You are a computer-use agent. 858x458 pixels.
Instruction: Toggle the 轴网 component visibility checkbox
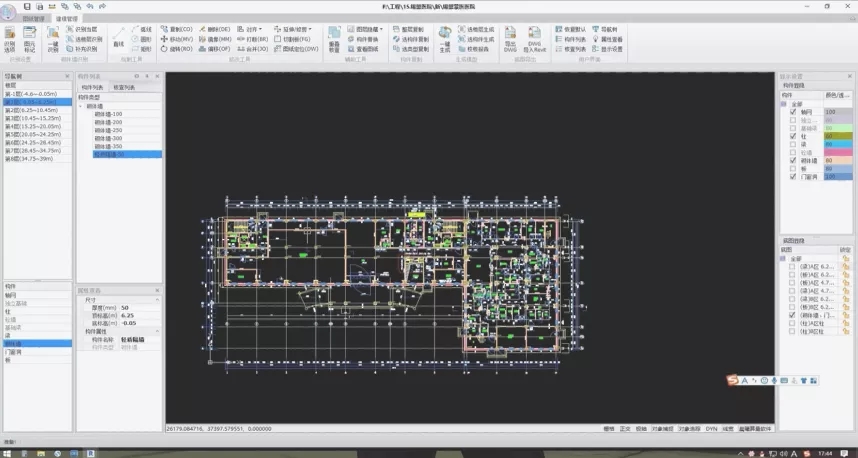click(794, 111)
